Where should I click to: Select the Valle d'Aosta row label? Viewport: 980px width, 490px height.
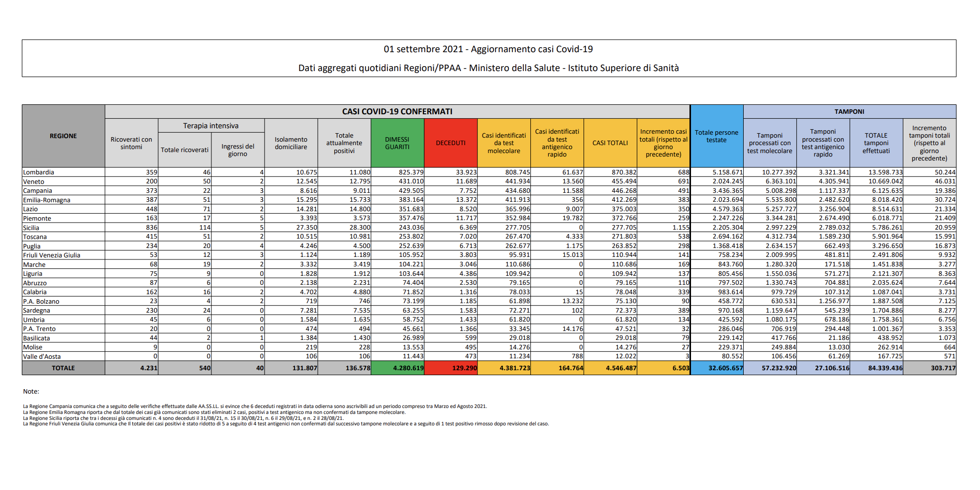coord(42,356)
